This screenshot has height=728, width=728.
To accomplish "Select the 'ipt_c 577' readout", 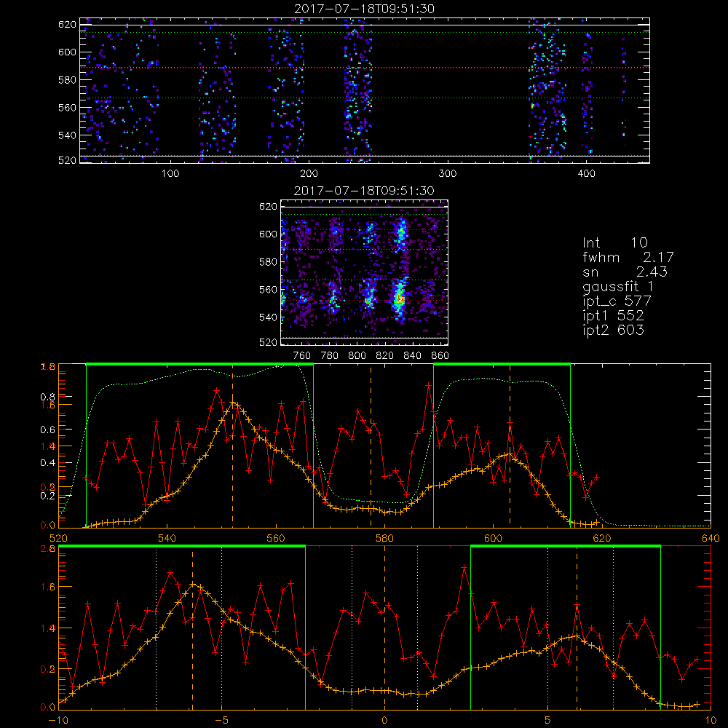I will tap(617, 301).
